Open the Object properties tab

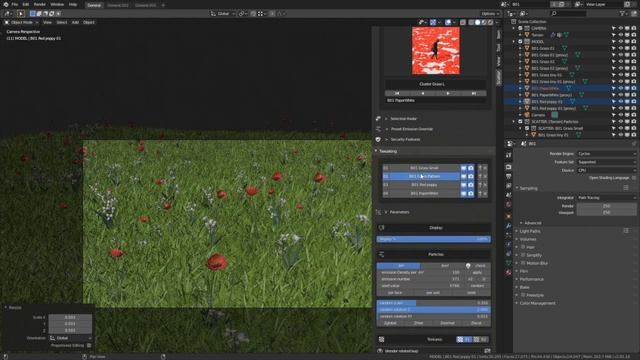[508, 216]
